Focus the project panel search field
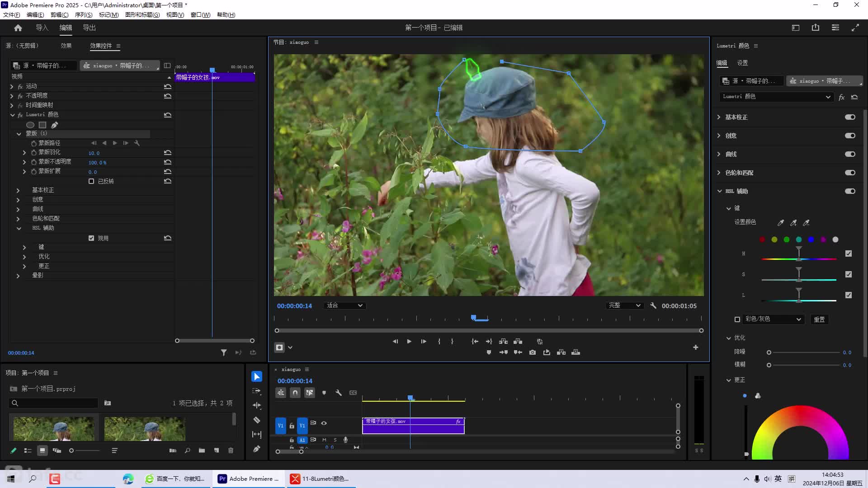 pyautogui.click(x=53, y=403)
